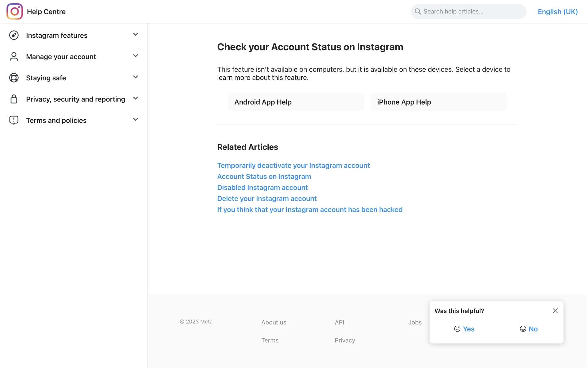Open 'Delete your Instagram account' article

pos(267,199)
